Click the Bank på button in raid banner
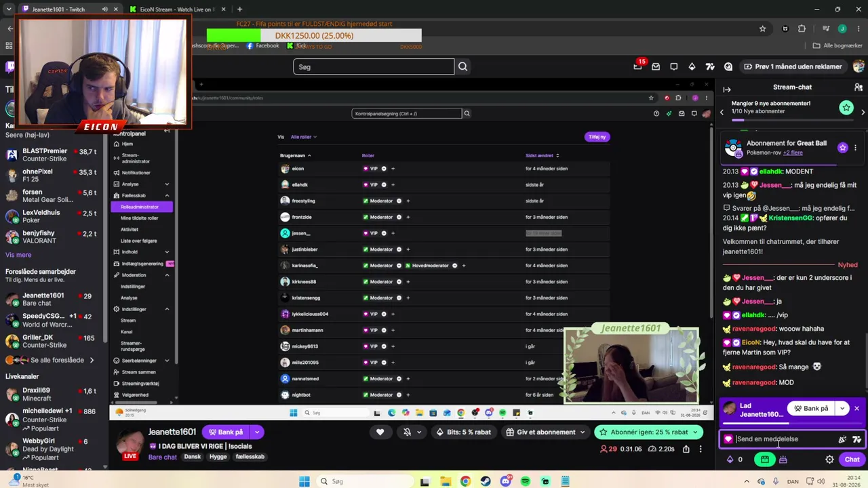The width and height of the screenshot is (868, 488). click(x=811, y=408)
